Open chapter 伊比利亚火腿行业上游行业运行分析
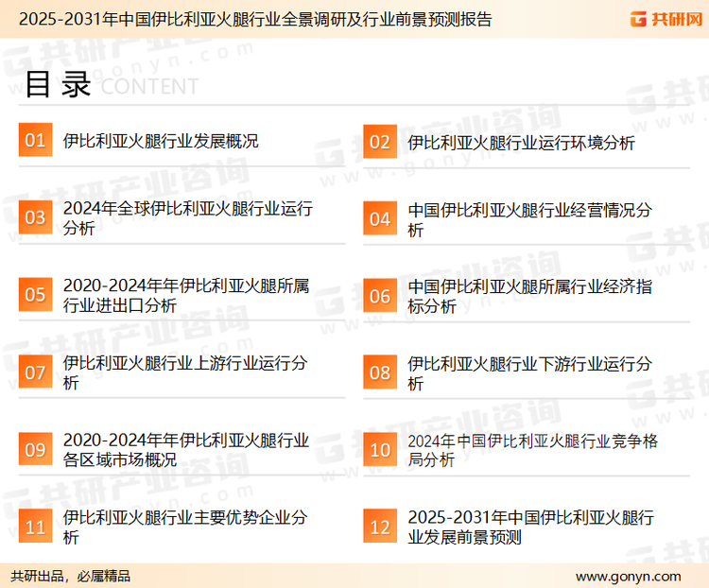This screenshot has height=588, width=709. [185, 372]
